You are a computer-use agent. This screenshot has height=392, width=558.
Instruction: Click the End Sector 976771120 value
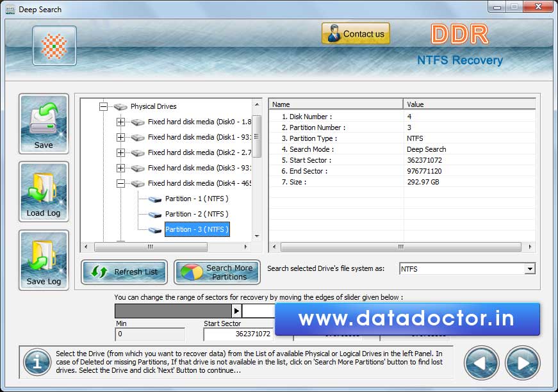click(424, 171)
